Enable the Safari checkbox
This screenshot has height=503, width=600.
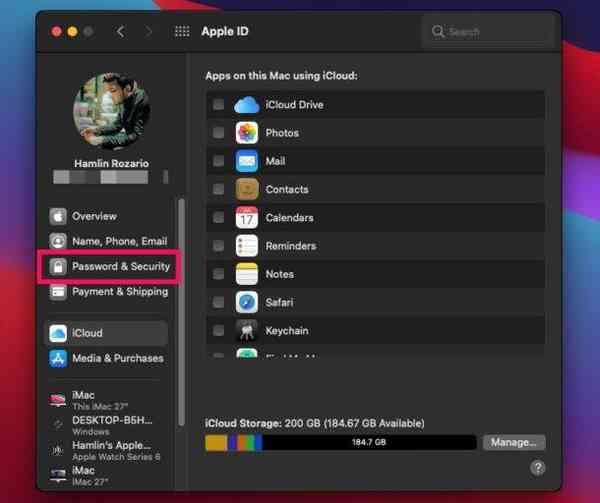[218, 302]
